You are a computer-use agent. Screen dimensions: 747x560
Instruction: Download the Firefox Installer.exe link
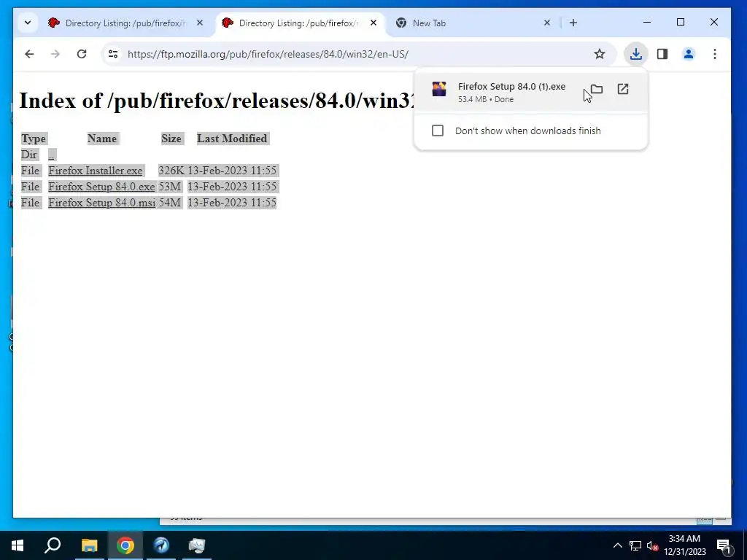click(x=96, y=171)
